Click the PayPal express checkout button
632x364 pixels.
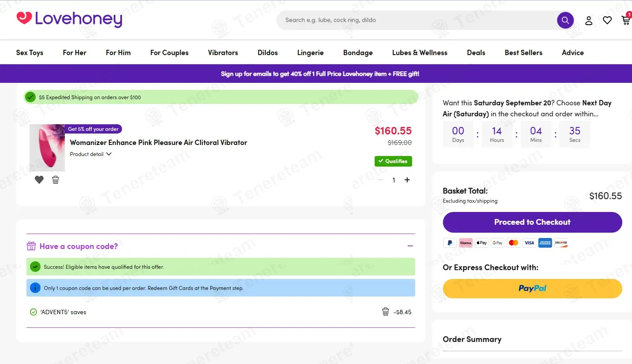532,288
